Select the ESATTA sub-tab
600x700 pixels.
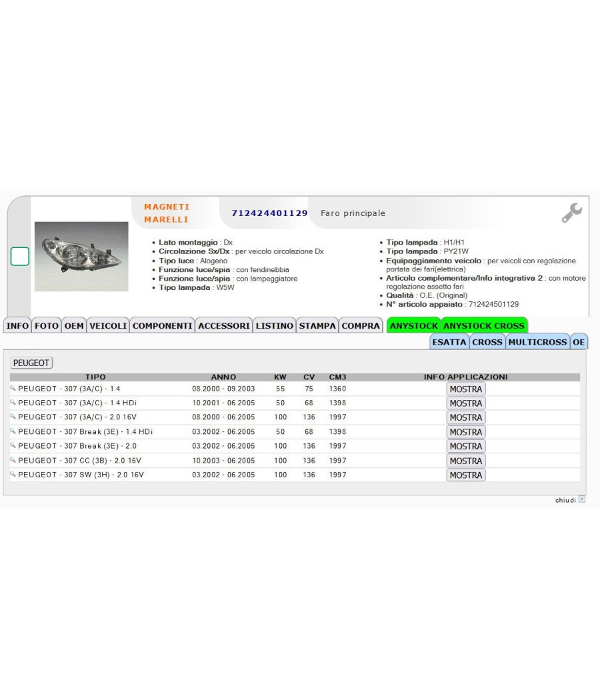[x=449, y=342]
